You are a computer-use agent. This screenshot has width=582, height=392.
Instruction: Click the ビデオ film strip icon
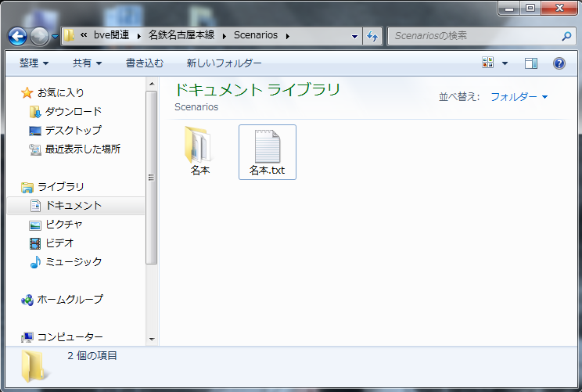tap(35, 243)
